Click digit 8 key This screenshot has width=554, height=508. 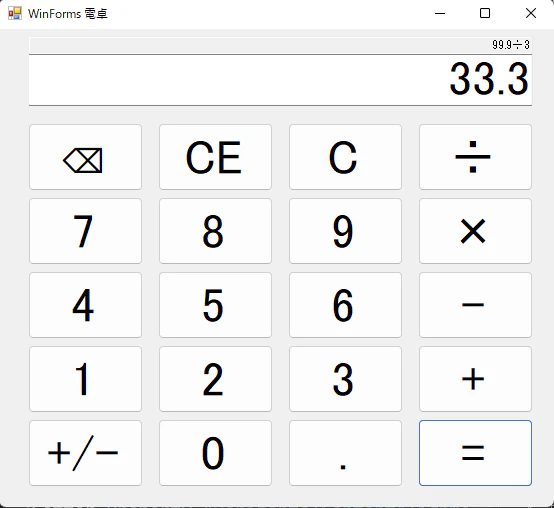coord(215,231)
